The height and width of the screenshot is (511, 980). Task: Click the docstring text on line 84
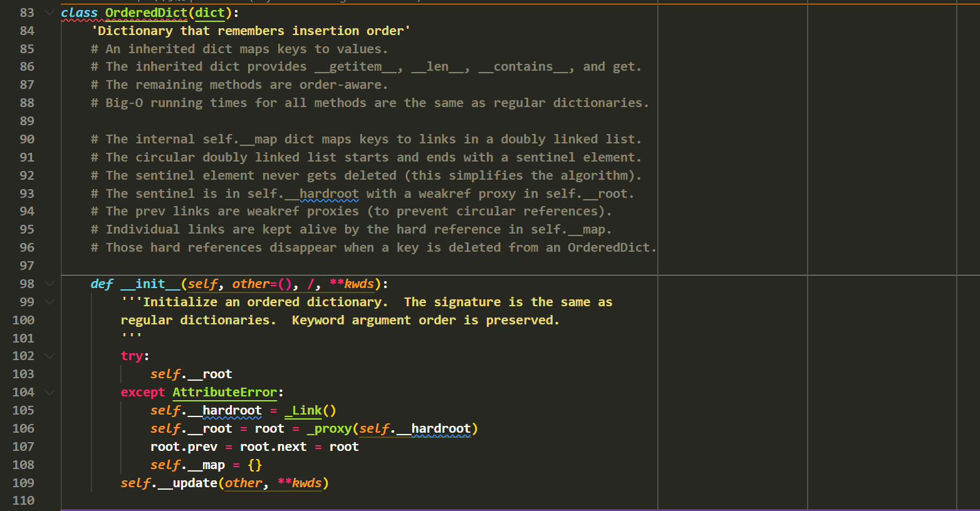pos(251,30)
